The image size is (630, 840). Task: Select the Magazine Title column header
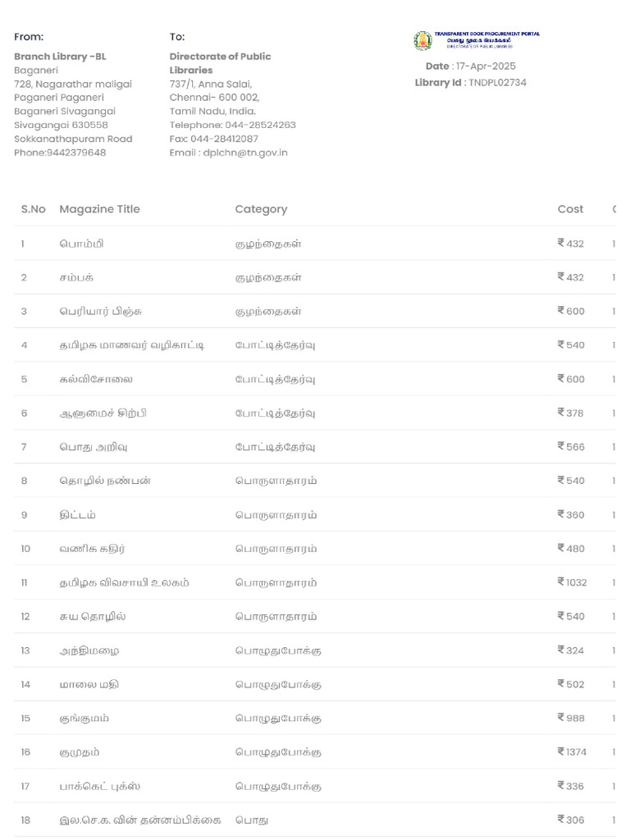click(99, 209)
